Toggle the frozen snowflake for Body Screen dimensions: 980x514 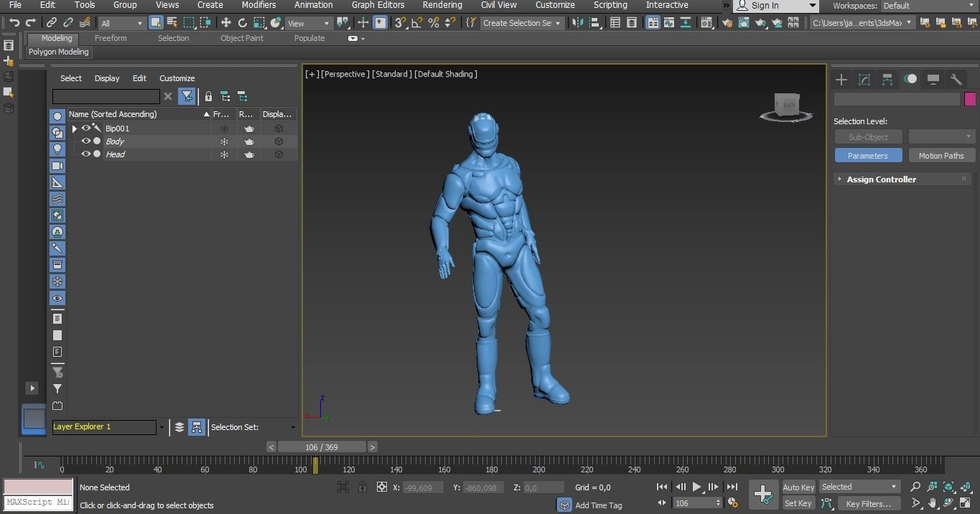coord(224,141)
